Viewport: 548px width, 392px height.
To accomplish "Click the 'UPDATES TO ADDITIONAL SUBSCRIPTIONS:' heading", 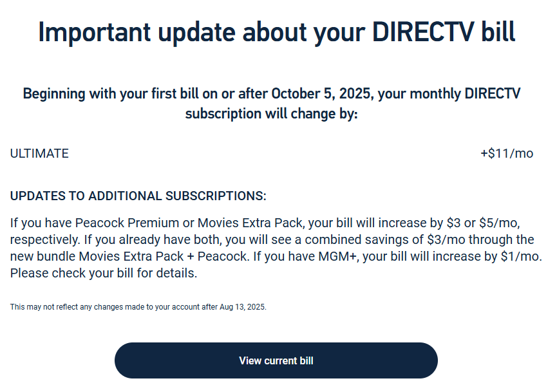I will pyautogui.click(x=138, y=196).
